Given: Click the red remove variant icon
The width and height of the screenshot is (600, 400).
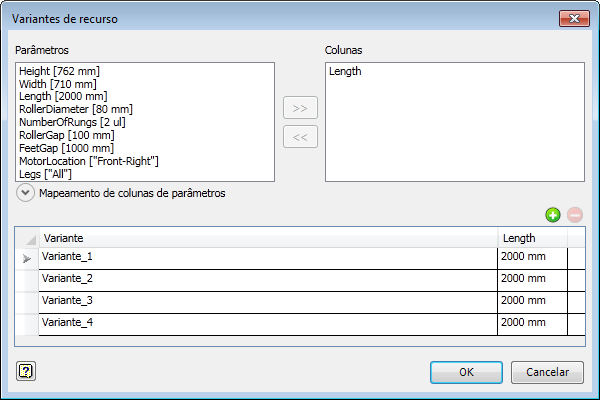Looking at the screenshot, I should pos(574,214).
